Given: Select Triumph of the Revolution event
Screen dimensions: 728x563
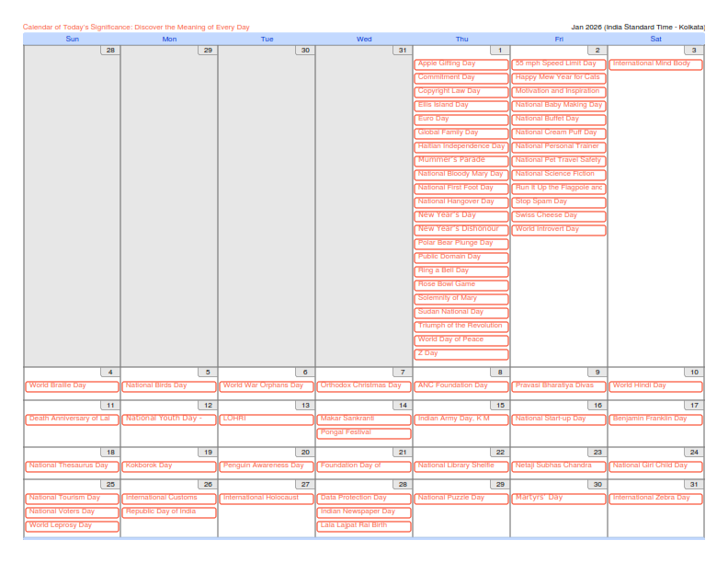Looking at the screenshot, I should point(461,327).
